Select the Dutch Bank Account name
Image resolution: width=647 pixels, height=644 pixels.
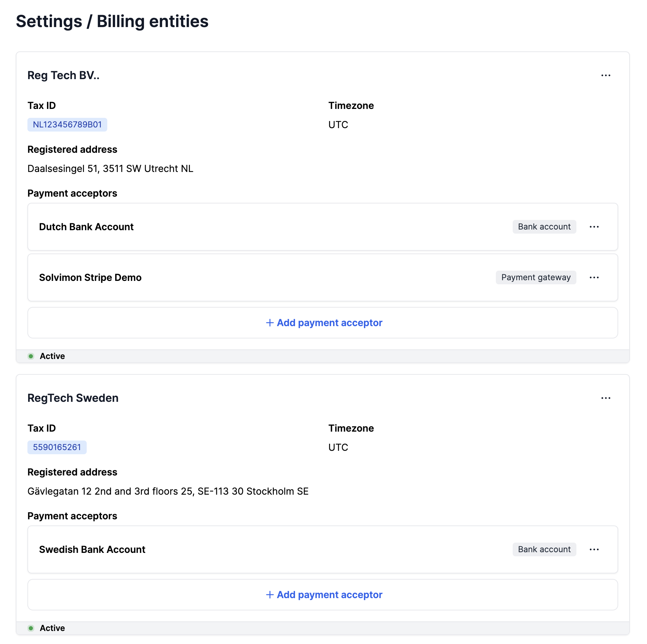(x=86, y=227)
